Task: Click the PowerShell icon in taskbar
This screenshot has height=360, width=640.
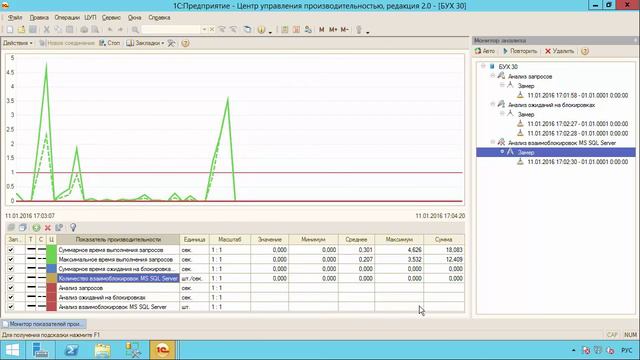Action: (x=72, y=350)
